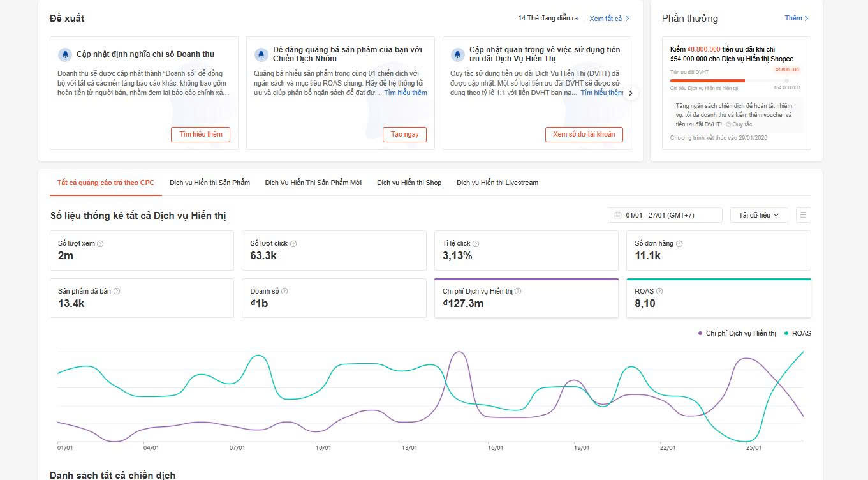Click help icon next to Doanh số
Viewport: 868px width, 480px height.
(284, 292)
